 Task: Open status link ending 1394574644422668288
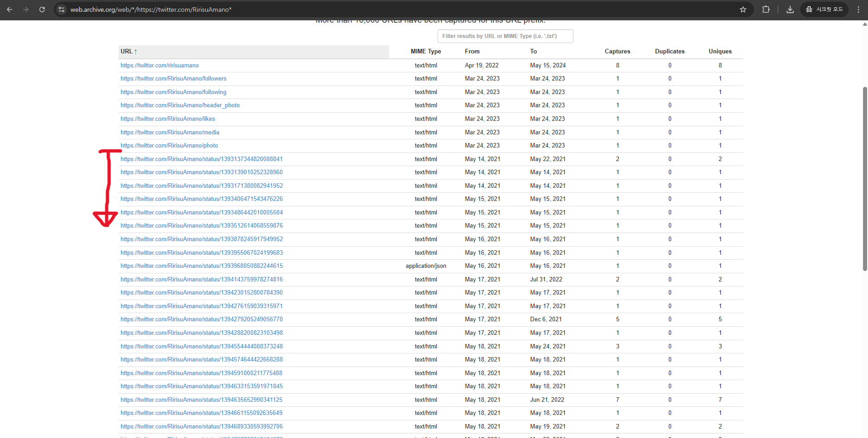202,360
